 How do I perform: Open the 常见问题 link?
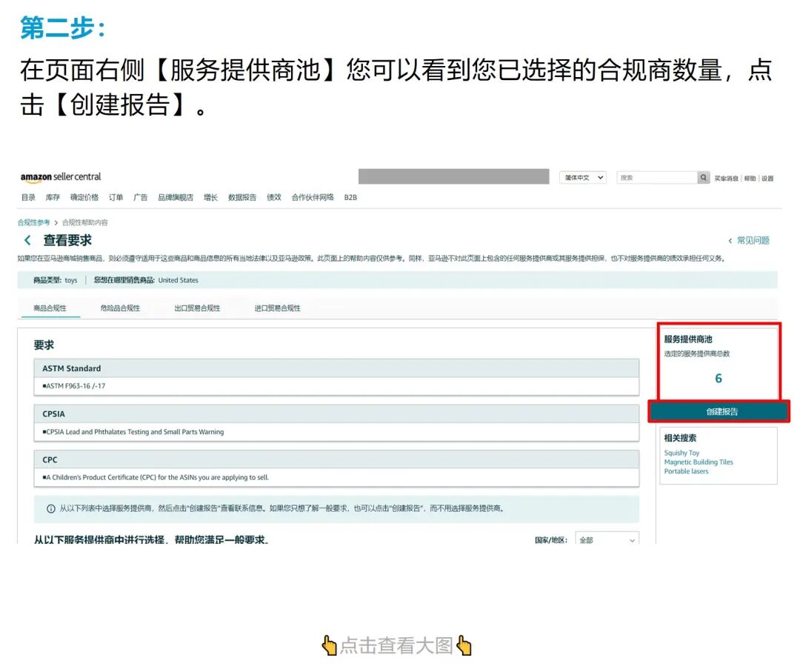(x=753, y=240)
